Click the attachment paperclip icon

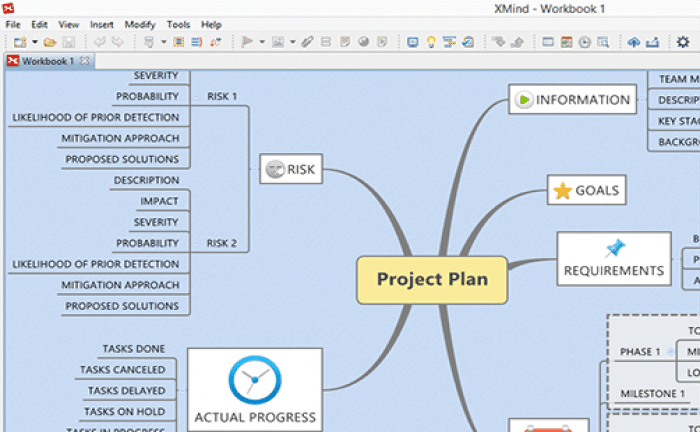point(308,42)
